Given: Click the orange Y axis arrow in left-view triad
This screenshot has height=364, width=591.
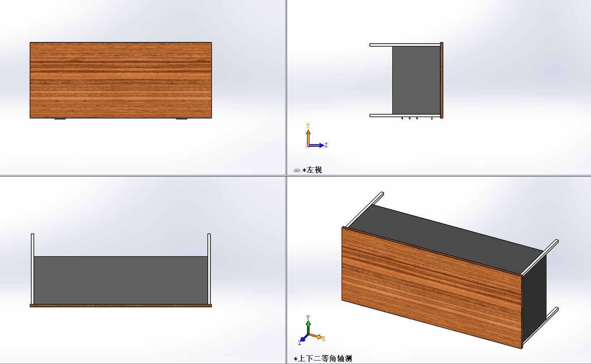Looking at the screenshot, I should [308, 133].
